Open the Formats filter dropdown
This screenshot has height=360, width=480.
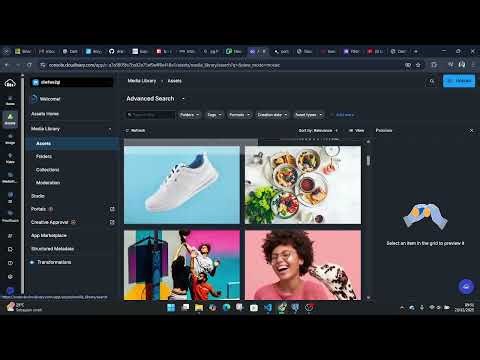(239, 115)
